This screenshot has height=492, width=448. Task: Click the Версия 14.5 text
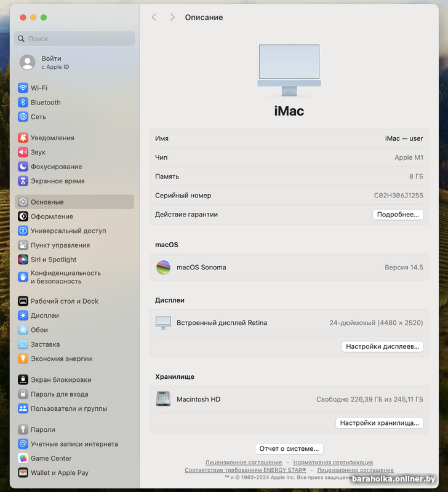pos(404,268)
